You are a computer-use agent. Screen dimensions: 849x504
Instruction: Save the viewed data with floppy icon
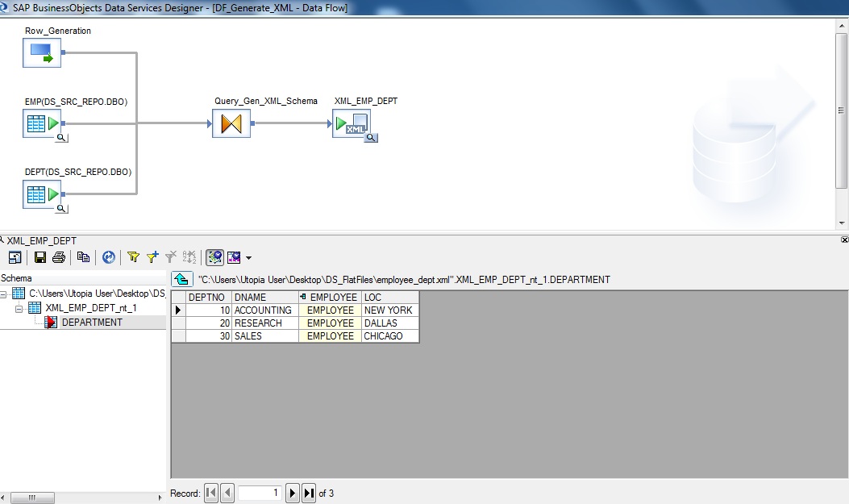click(40, 257)
